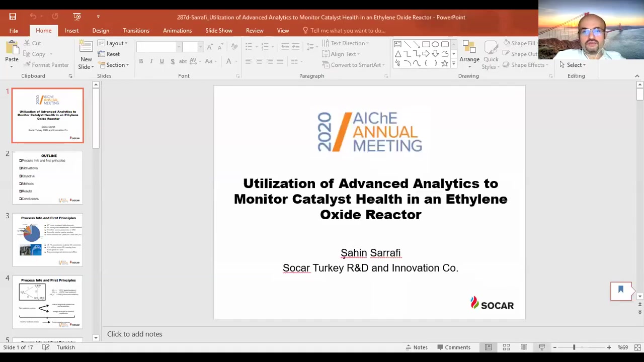
Task: Open the font size combo box
Action: (x=193, y=47)
